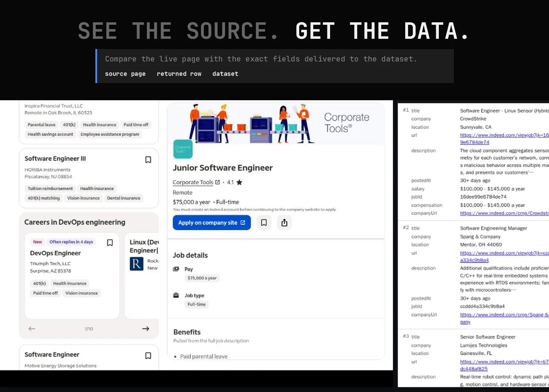The width and height of the screenshot is (549, 392).
Task: Click the Job type briefcase icon
Action: 176,295
